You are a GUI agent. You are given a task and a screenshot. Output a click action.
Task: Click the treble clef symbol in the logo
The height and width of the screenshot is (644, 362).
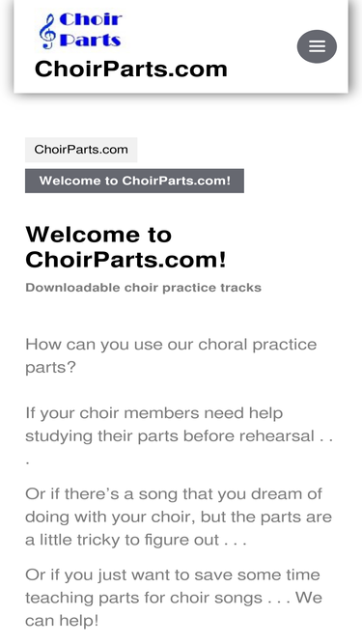[46, 31]
